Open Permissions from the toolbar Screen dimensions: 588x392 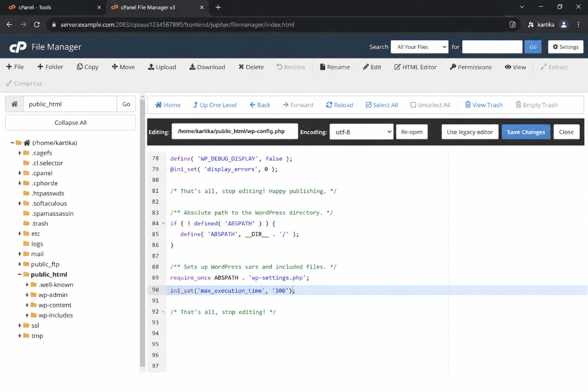pos(470,67)
